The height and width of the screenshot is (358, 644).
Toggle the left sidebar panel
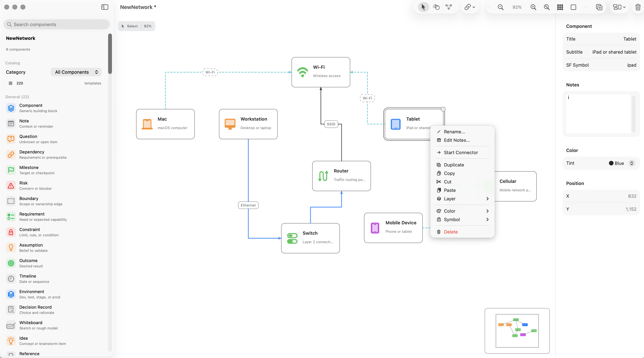tap(105, 7)
